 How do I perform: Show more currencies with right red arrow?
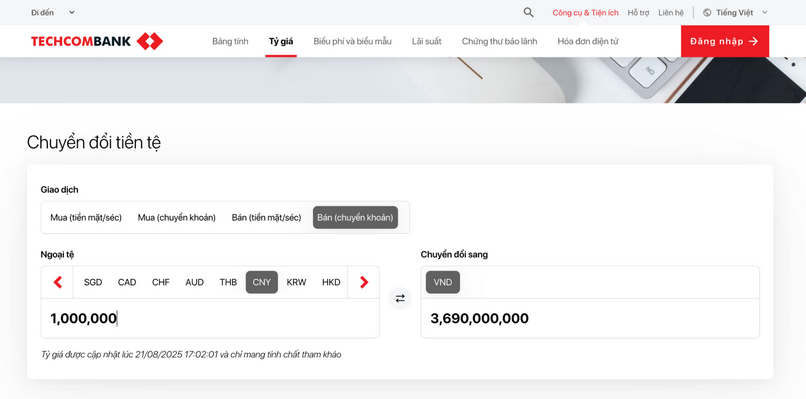pos(364,282)
